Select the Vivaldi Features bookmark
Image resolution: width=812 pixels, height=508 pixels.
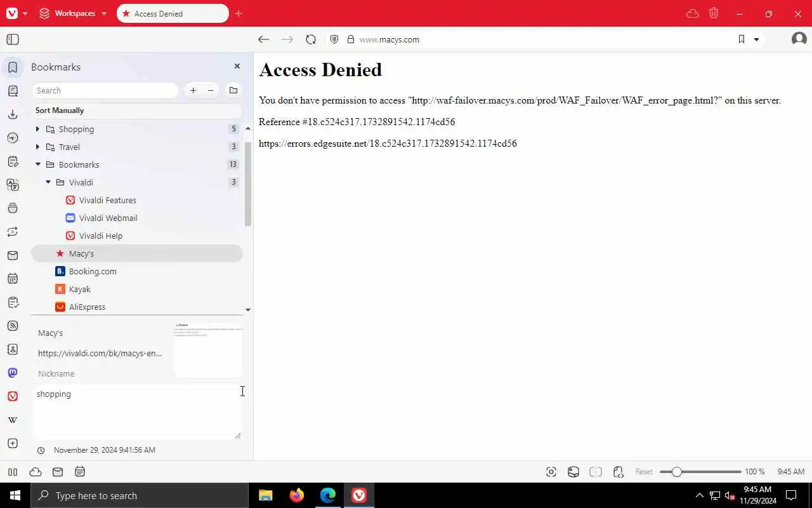click(x=137, y=200)
